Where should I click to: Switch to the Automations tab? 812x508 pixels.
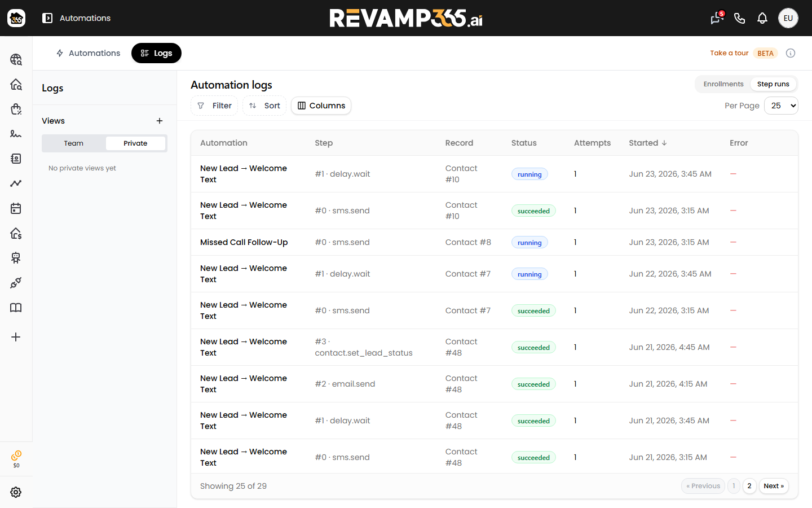88,53
